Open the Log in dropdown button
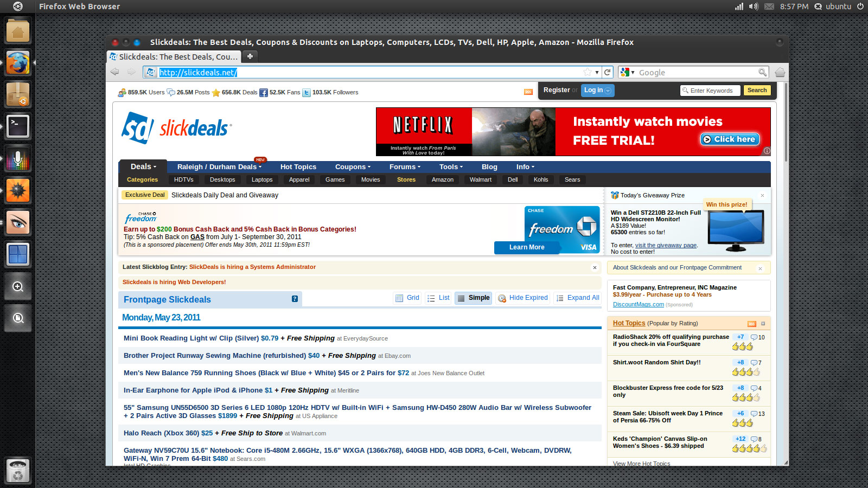This screenshot has width=868, height=488. point(597,91)
